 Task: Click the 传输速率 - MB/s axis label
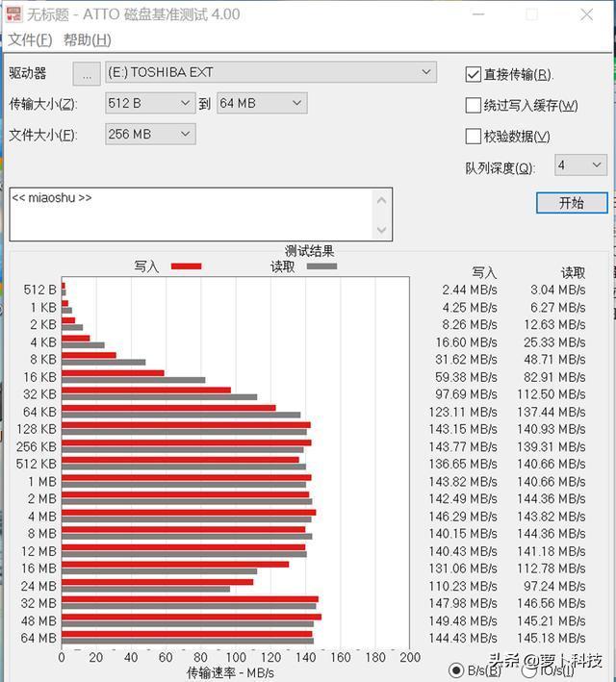230,673
